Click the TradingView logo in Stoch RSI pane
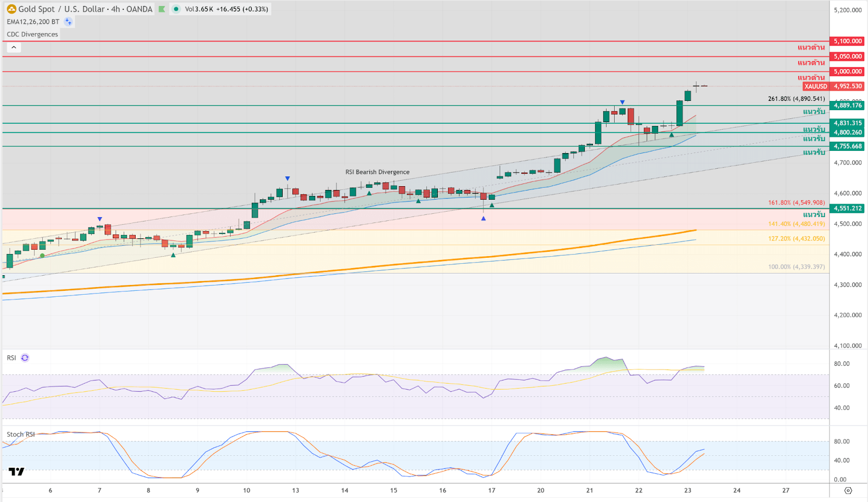The width and height of the screenshot is (868, 502). [16, 472]
